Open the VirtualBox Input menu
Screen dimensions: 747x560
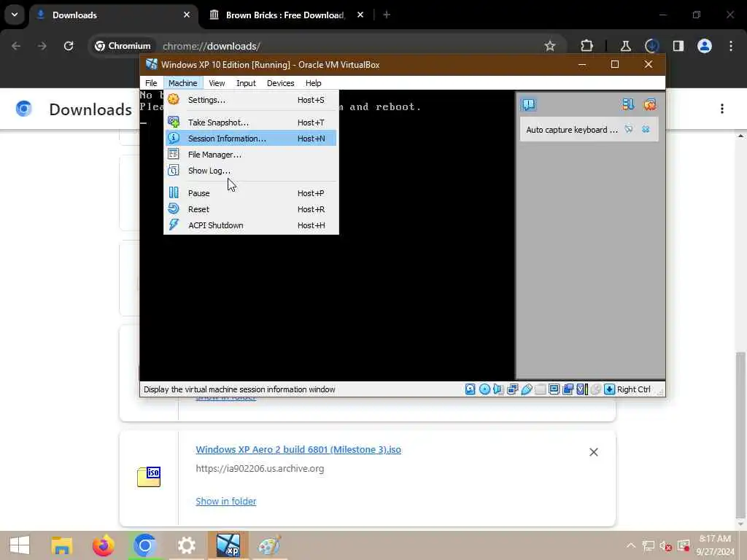pos(246,83)
